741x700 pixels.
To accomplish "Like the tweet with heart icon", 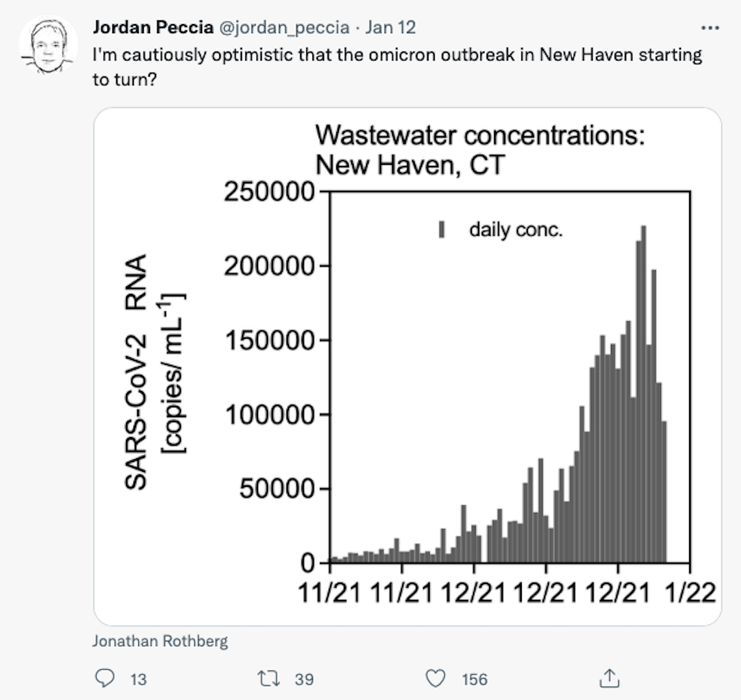I will [x=435, y=678].
